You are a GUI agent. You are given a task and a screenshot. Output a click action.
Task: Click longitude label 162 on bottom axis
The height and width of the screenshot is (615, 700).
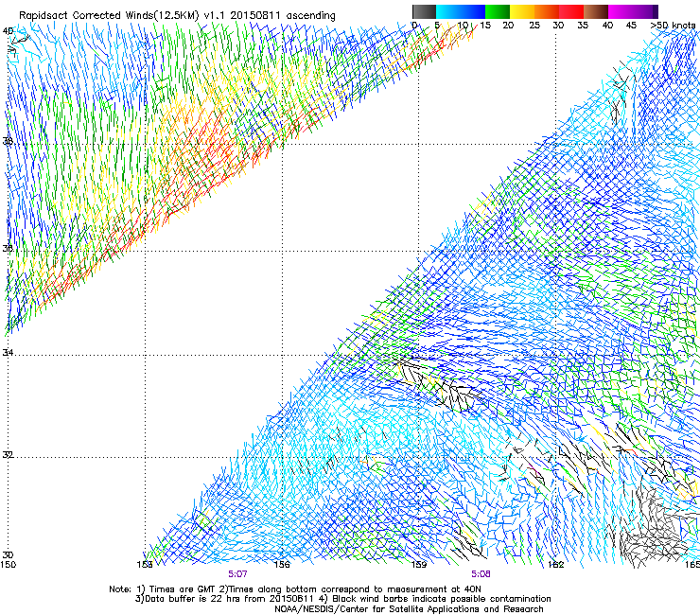(x=556, y=565)
